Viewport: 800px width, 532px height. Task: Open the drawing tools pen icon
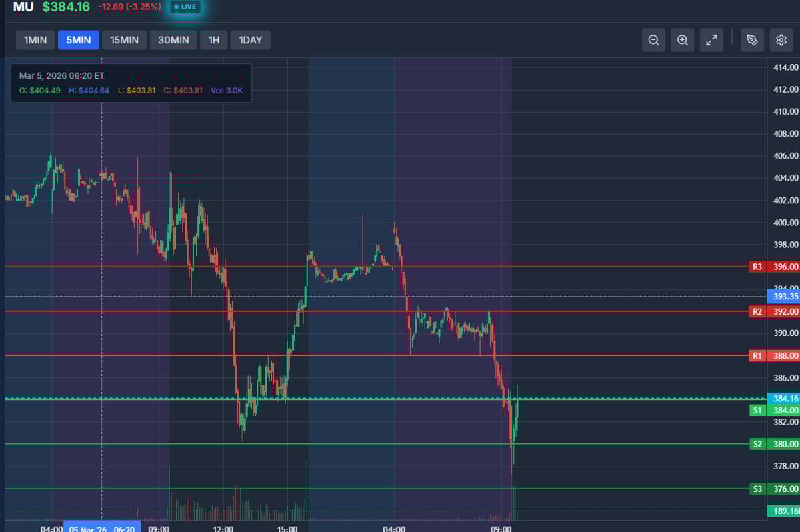point(752,40)
